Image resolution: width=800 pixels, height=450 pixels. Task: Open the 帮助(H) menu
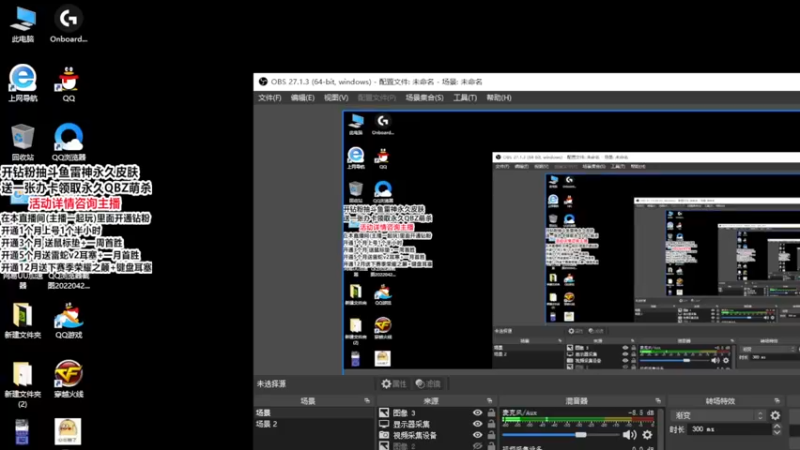(499, 97)
